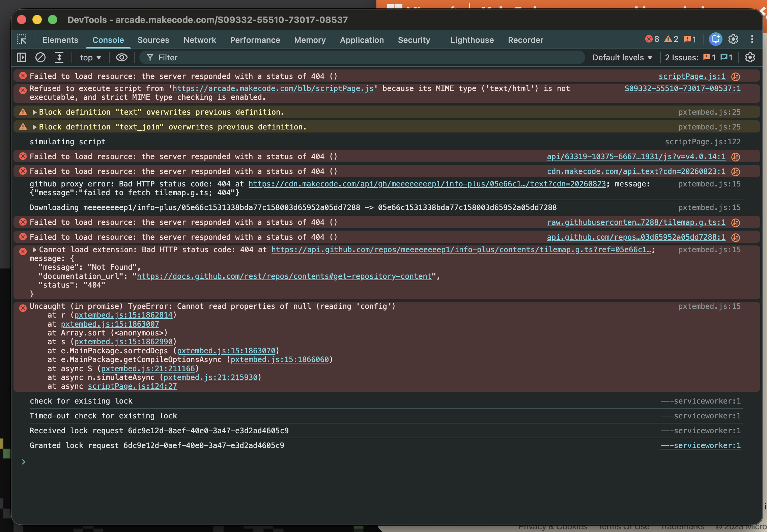
Task: Open stack frame pxtembed.js:21:215930
Action: [x=210, y=378]
